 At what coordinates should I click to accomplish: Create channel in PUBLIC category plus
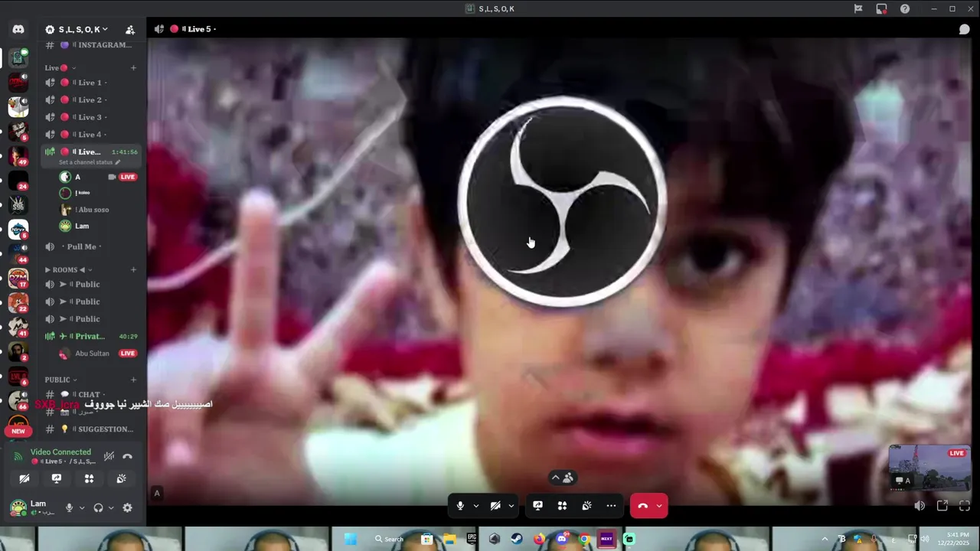pos(133,380)
